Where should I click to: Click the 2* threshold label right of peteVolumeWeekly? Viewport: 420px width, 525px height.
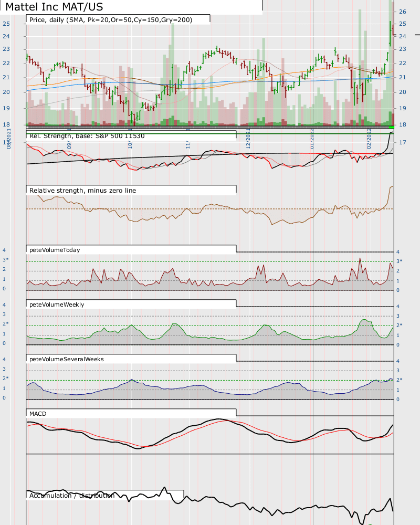click(x=400, y=325)
